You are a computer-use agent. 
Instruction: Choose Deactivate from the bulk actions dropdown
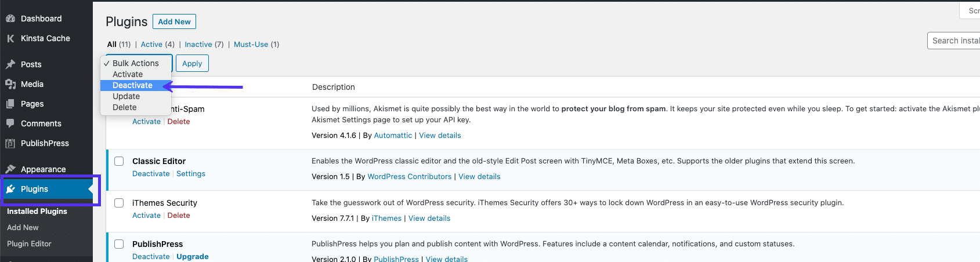132,85
